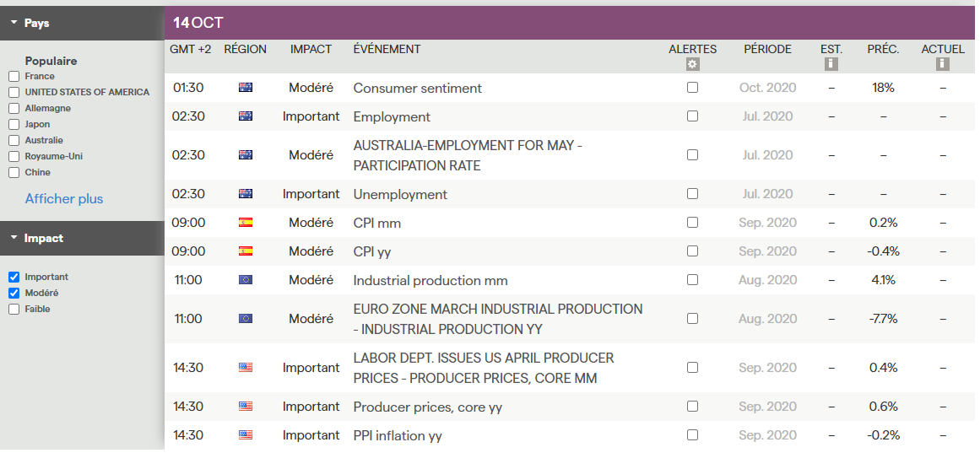Toggle alert checkbox for Consumer sentiment
This screenshot has height=469, width=980.
click(692, 88)
